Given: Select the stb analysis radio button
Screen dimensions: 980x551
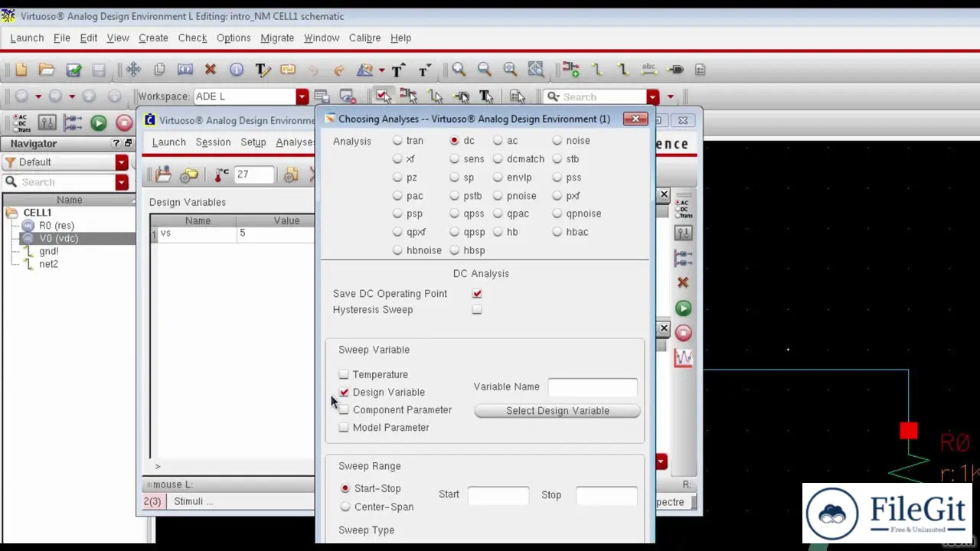Looking at the screenshot, I should point(557,159).
